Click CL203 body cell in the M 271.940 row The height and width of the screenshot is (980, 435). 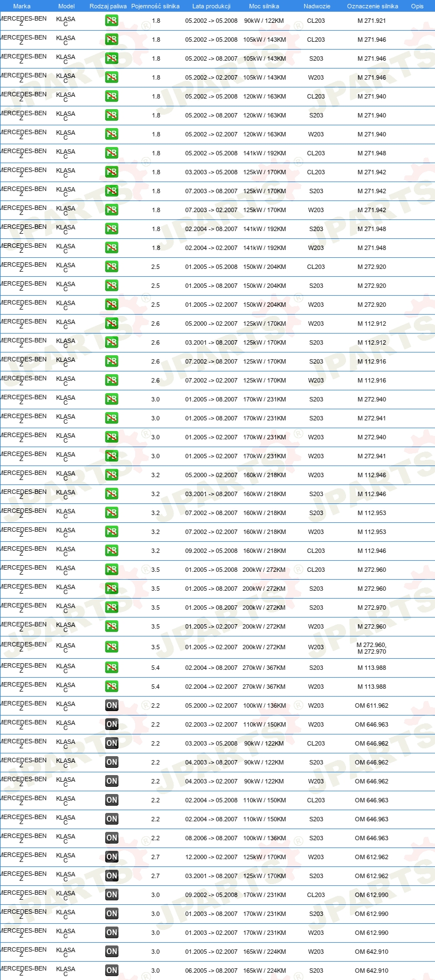316,96
